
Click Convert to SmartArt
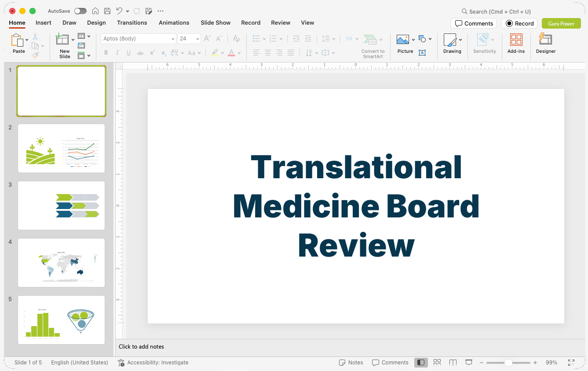373,46
